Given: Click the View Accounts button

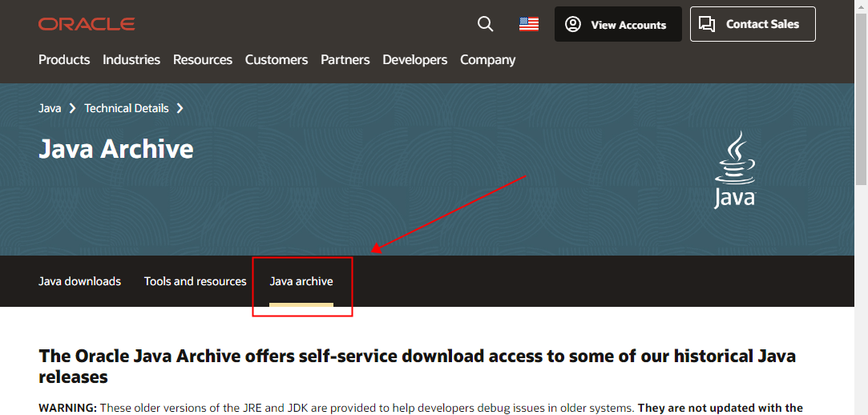Looking at the screenshot, I should coord(618,24).
